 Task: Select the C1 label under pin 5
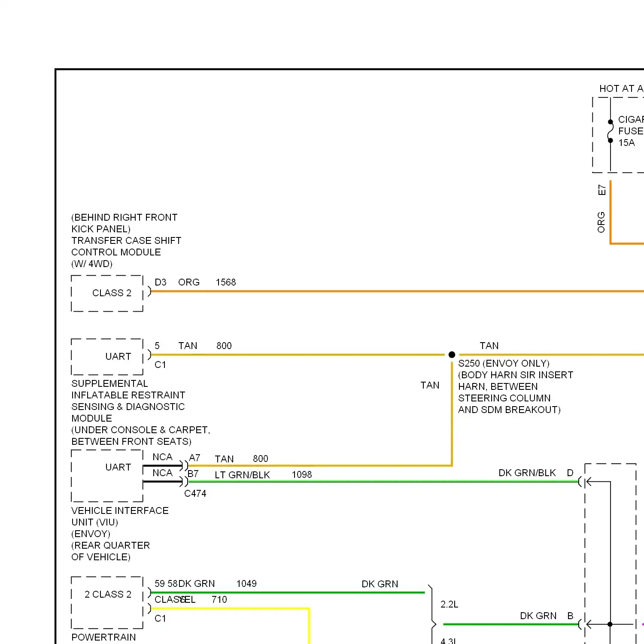point(160,365)
